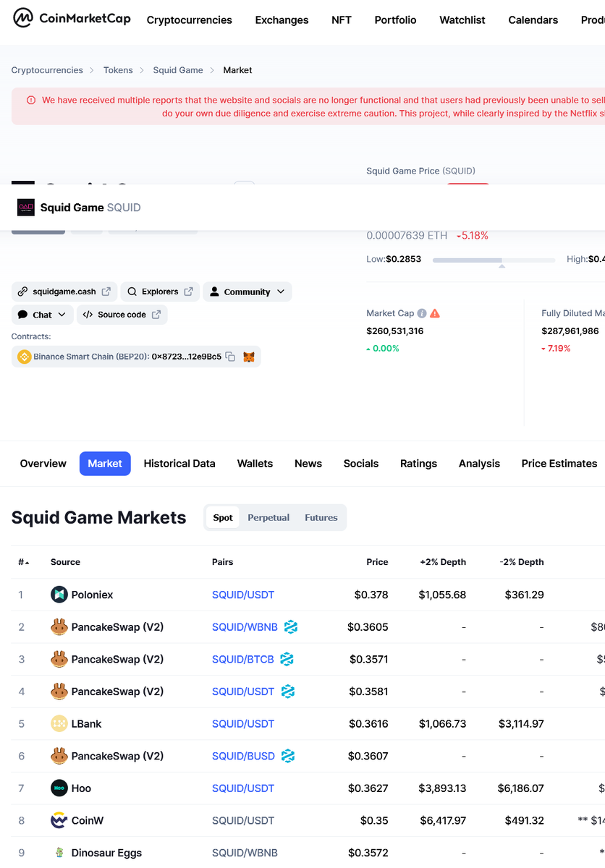Select the Perpetual markets toggle
605x868 pixels.
click(x=268, y=517)
